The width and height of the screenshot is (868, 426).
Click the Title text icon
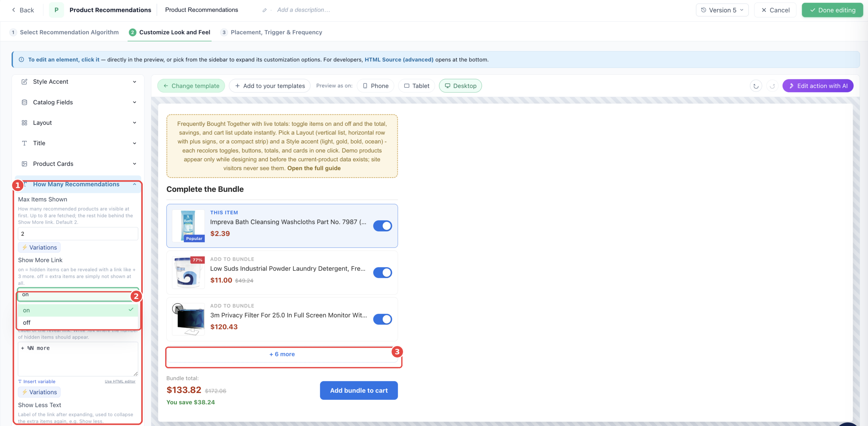click(24, 143)
